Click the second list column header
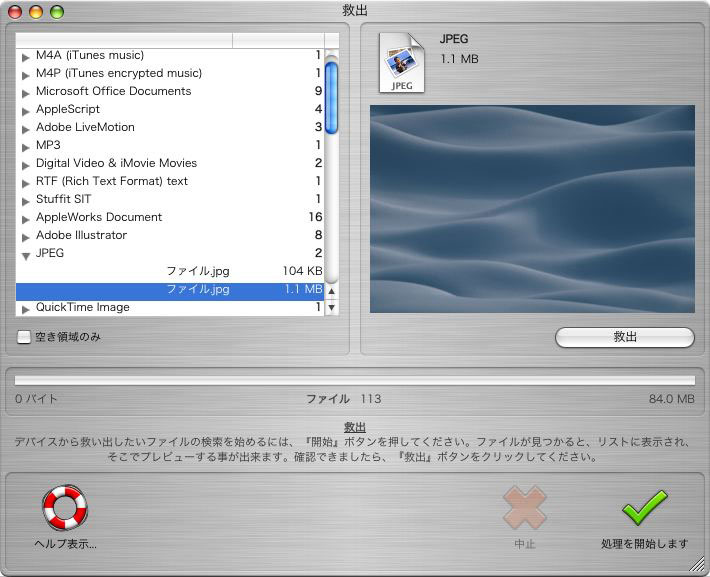710x577 pixels. (x=278, y=40)
